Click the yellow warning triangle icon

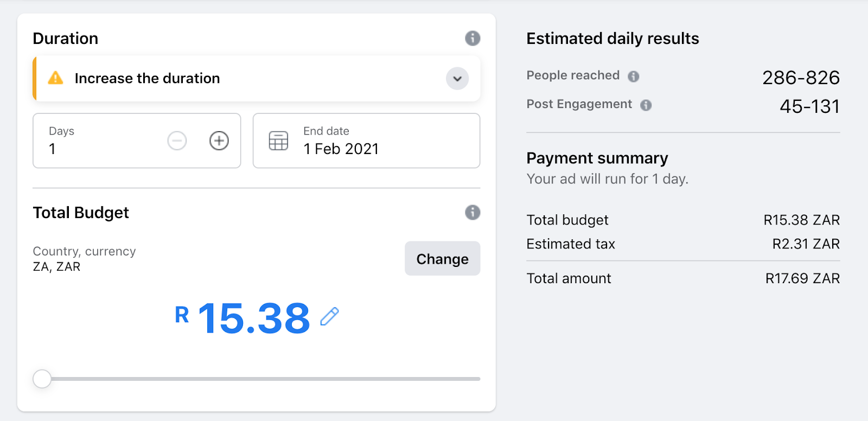pos(55,78)
